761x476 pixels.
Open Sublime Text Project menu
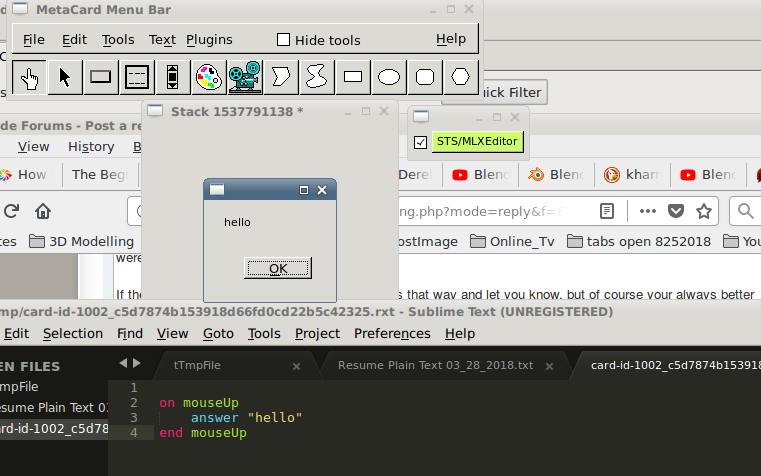point(317,333)
